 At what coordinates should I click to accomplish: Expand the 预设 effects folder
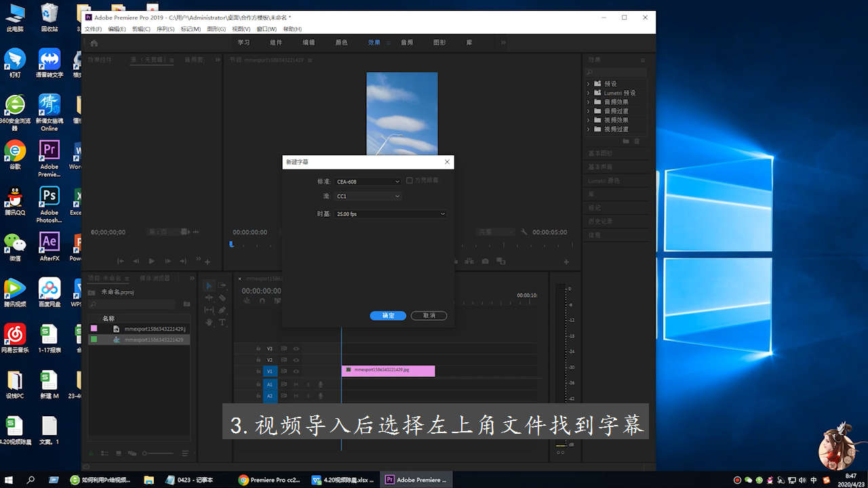click(x=589, y=84)
